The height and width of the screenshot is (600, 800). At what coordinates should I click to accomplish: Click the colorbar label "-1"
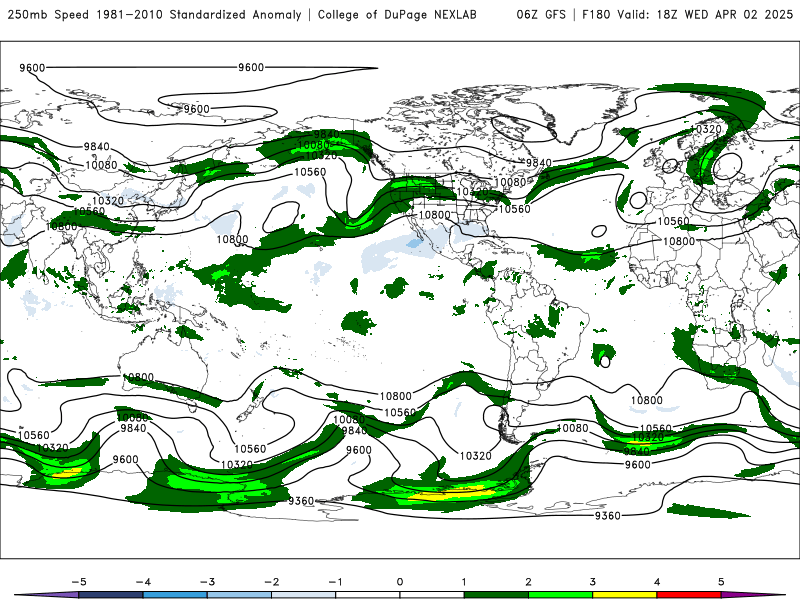335,582
